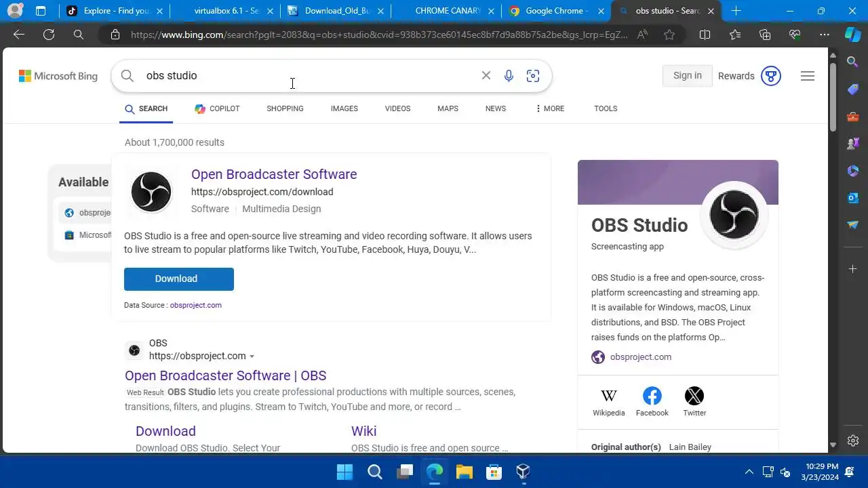
Task: Click the blue Download button
Action: [x=179, y=279]
